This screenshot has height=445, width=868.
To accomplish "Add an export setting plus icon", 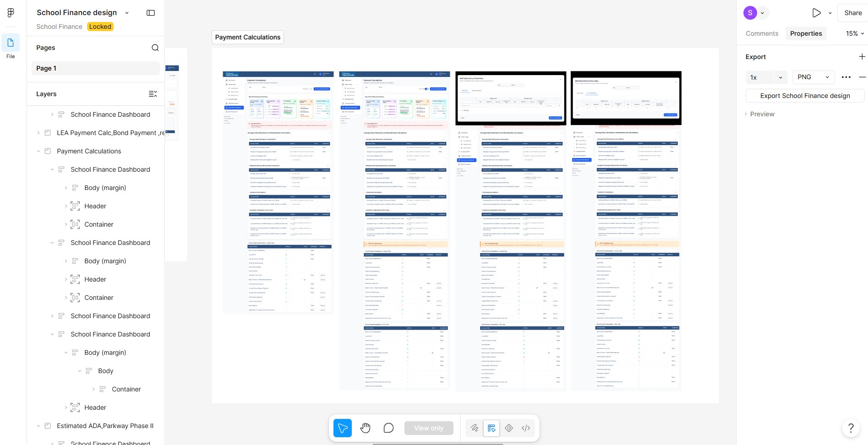I will coord(862,57).
